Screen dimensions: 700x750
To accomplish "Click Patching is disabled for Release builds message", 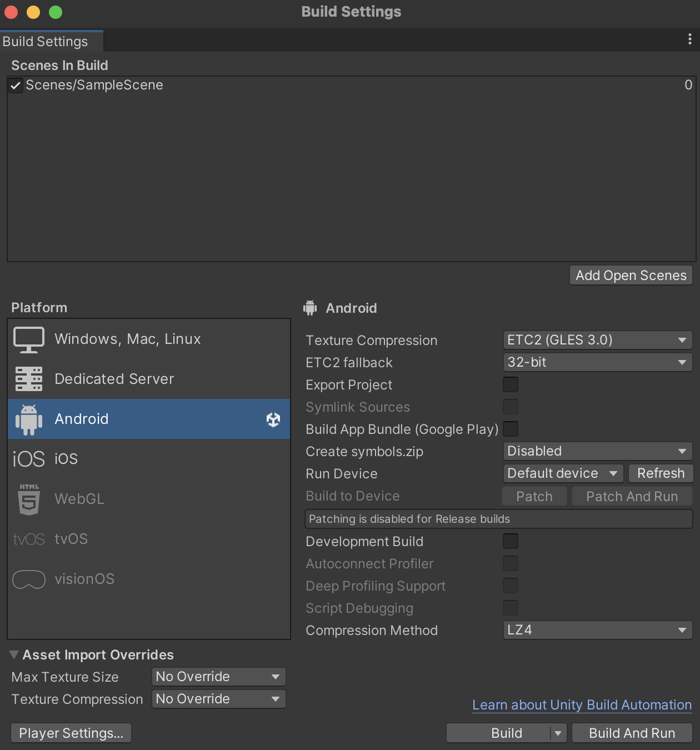I will pyautogui.click(x=499, y=519).
